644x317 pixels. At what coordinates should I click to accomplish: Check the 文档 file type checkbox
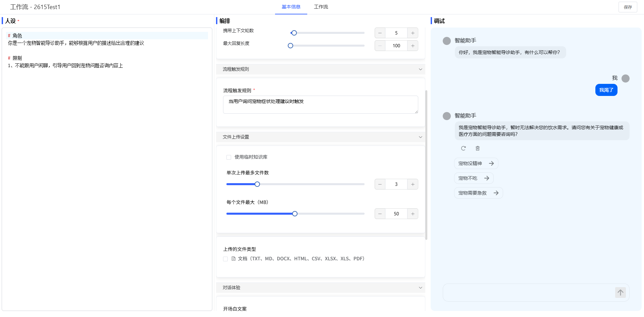(x=225, y=259)
